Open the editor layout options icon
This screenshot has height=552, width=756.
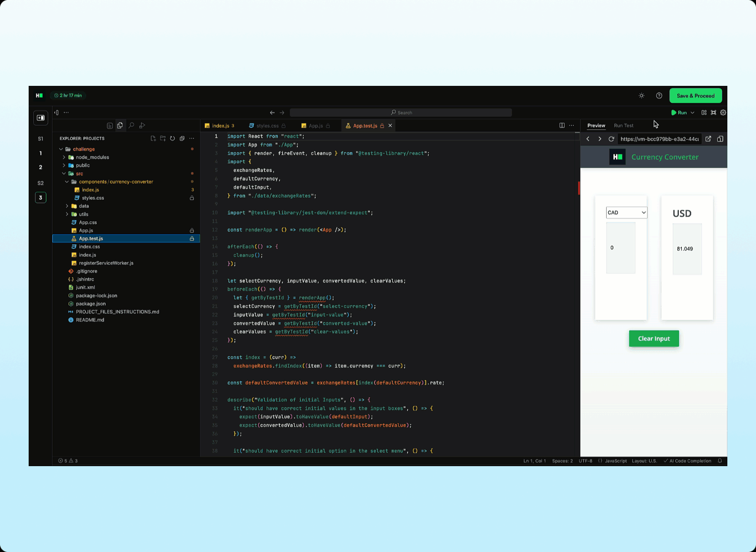[704, 112]
